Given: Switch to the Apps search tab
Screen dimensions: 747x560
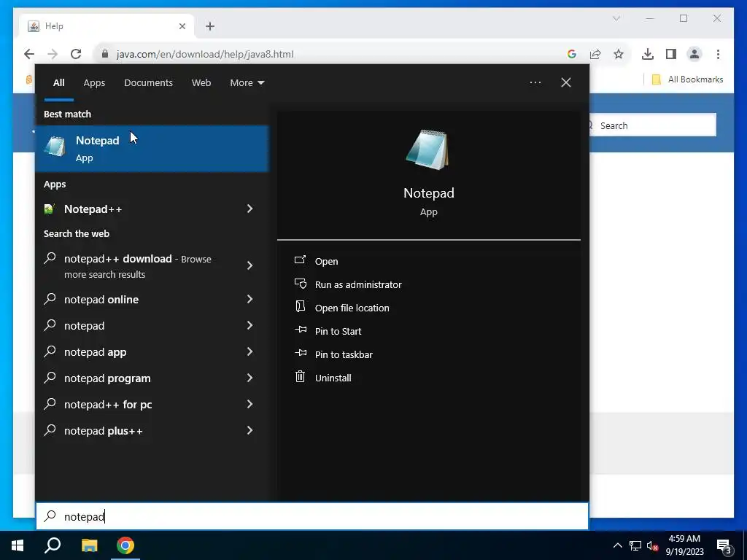Looking at the screenshot, I should 94,83.
